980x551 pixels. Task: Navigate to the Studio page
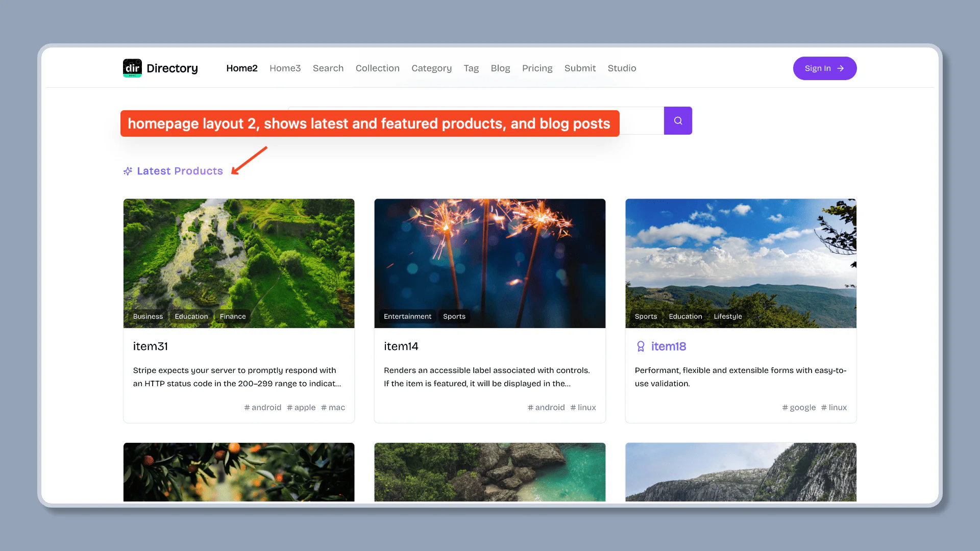point(622,68)
